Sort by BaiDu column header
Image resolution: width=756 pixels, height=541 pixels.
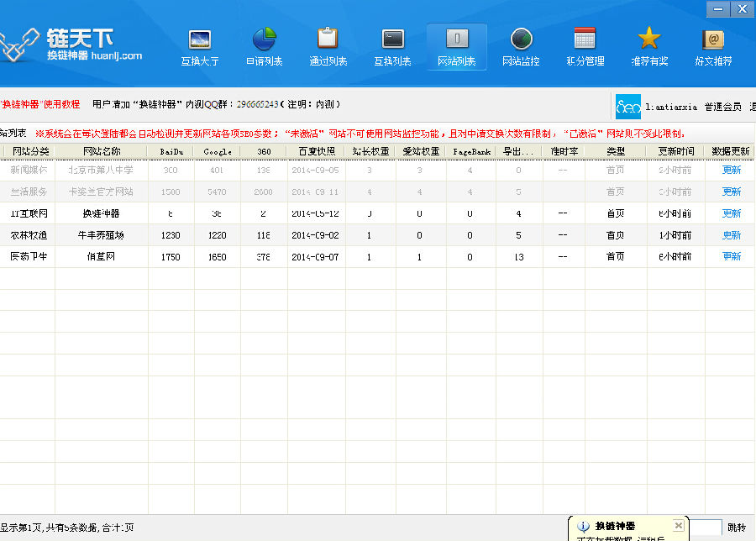[171, 151]
